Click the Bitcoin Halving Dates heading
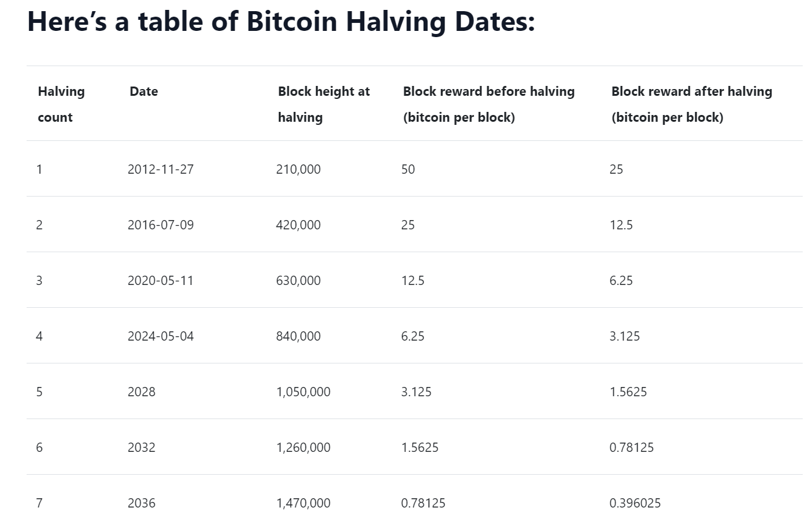Image resolution: width=812 pixels, height=531 pixels. [x=281, y=22]
